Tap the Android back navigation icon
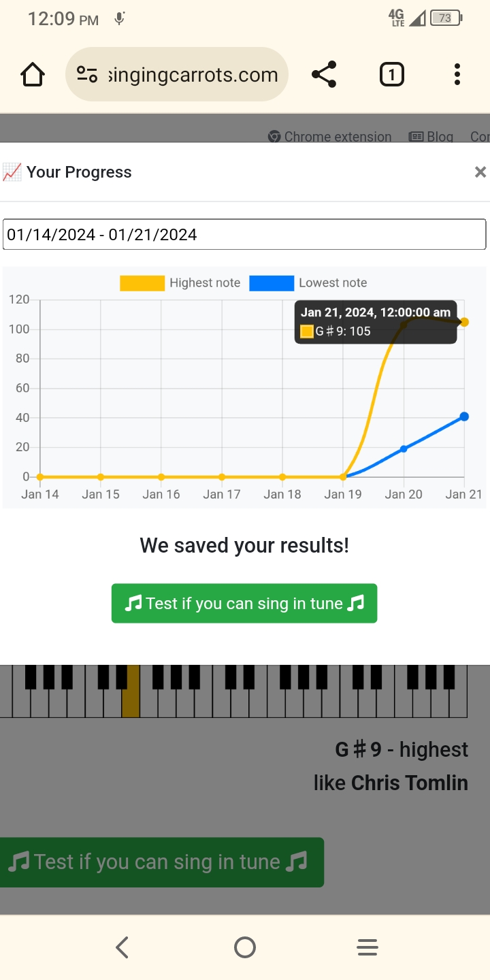490x980 pixels. [x=122, y=947]
